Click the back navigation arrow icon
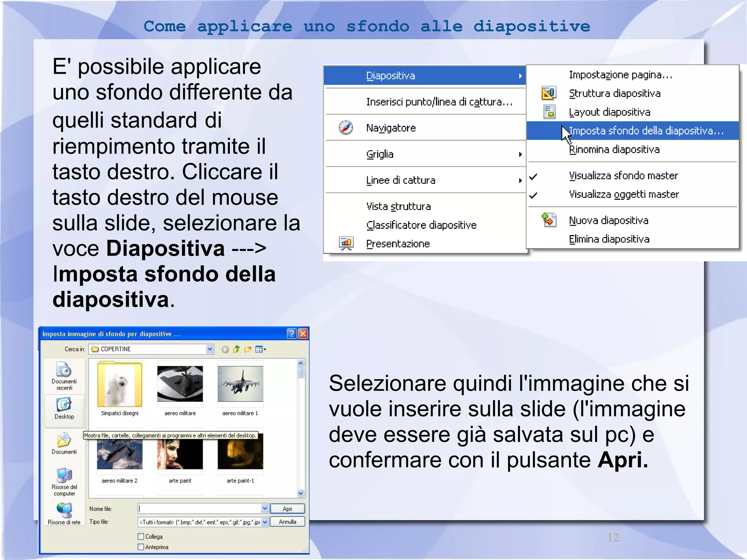The image size is (747, 560). click(x=225, y=350)
